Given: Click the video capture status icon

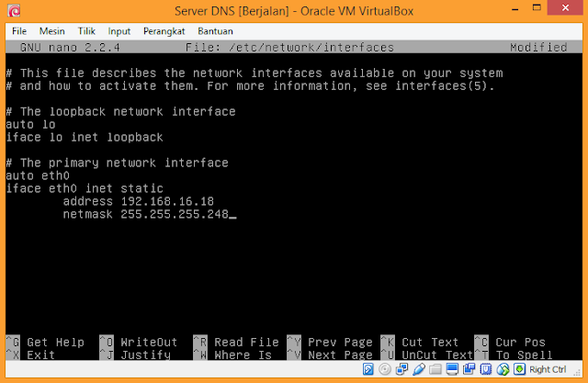Looking at the screenshot, I should 469,369.
